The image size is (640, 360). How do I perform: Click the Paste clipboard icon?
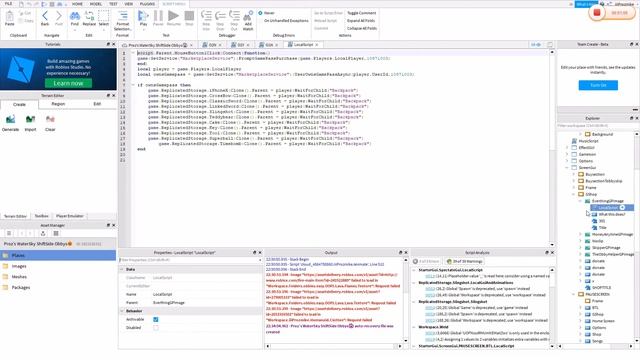click(x=9, y=17)
